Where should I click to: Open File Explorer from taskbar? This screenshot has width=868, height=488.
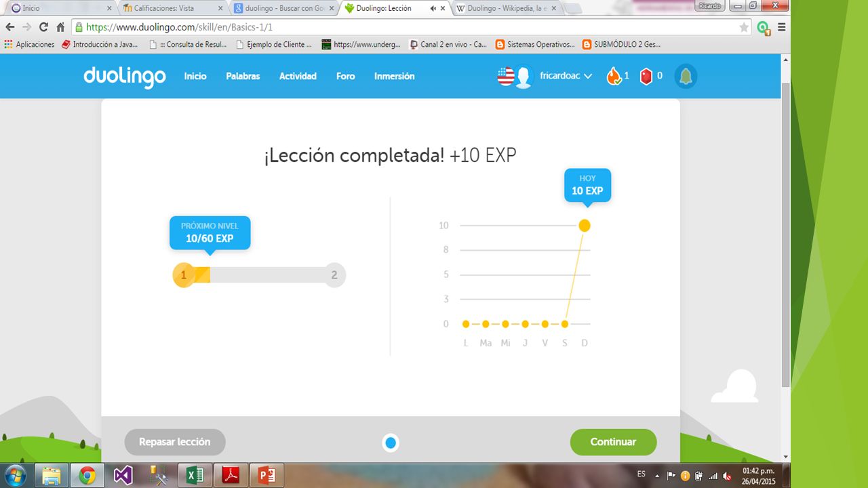pos(52,475)
